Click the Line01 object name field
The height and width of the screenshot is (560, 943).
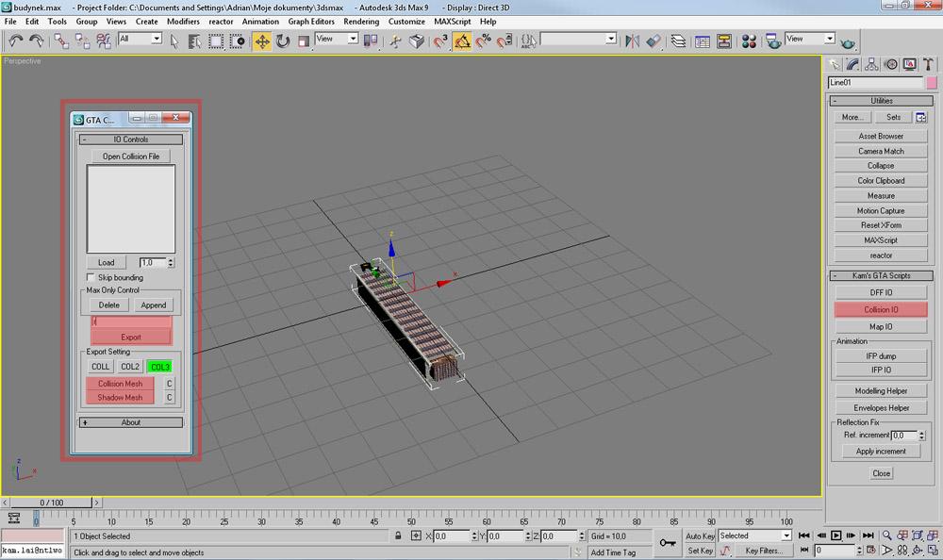[x=874, y=83]
